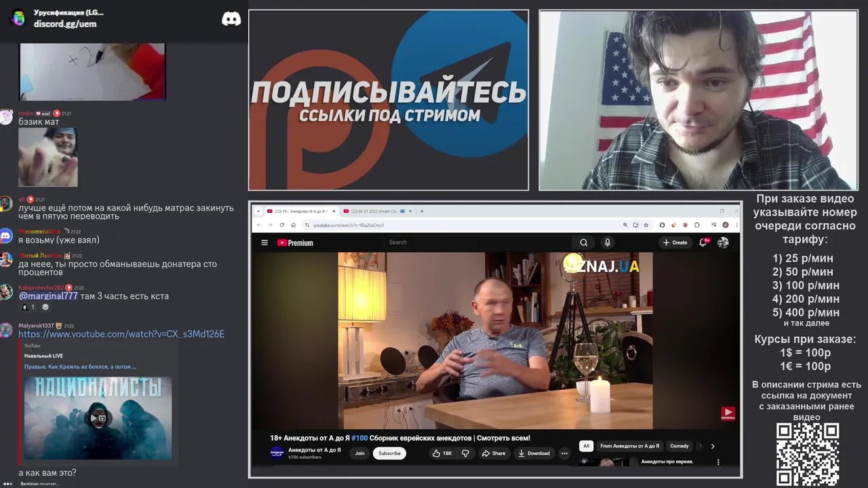Click the playing video frame
The height and width of the screenshot is (488, 868).
(x=495, y=340)
